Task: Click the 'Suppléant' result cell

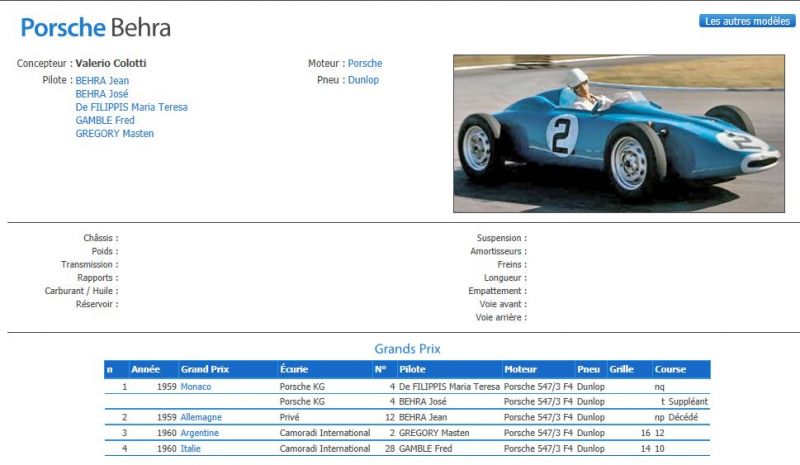Action: click(x=688, y=402)
